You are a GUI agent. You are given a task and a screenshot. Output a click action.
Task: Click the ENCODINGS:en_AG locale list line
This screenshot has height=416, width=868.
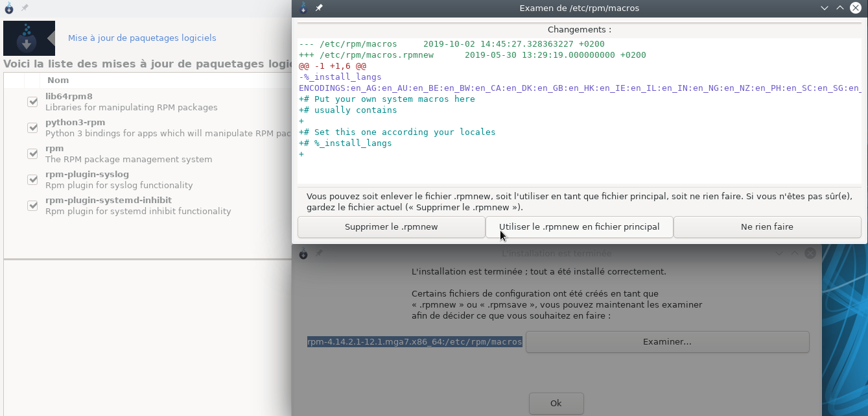(x=580, y=88)
